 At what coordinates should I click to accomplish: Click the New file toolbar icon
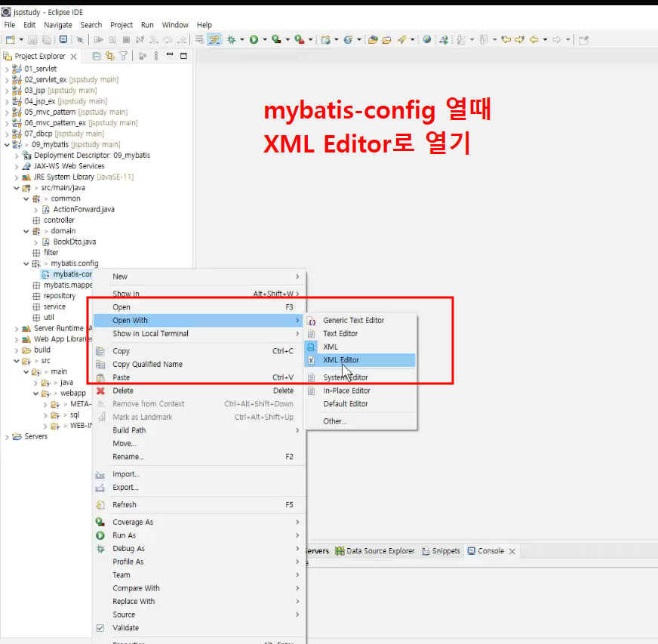coord(11,39)
